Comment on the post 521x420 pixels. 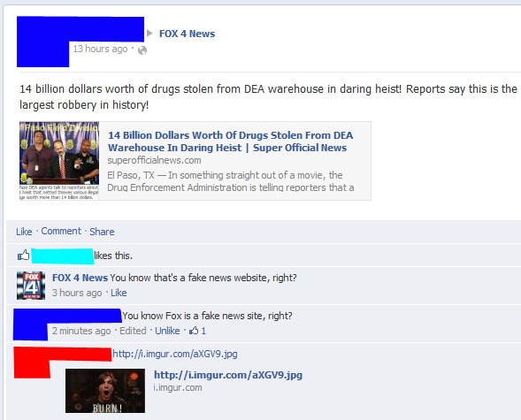[61, 231]
